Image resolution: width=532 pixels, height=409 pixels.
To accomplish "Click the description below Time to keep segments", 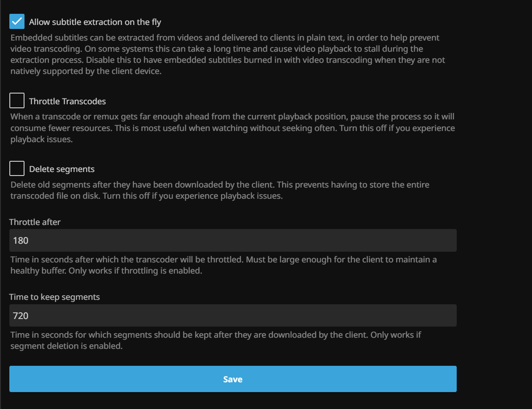I will (216, 340).
